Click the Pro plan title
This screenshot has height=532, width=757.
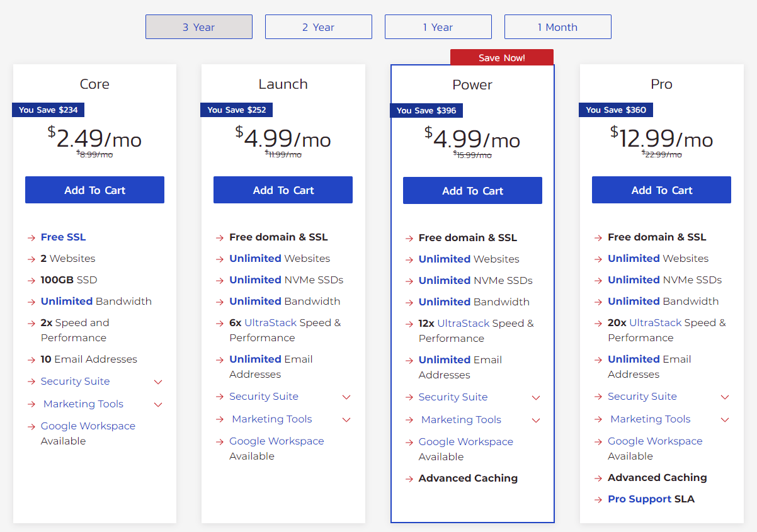pos(661,84)
